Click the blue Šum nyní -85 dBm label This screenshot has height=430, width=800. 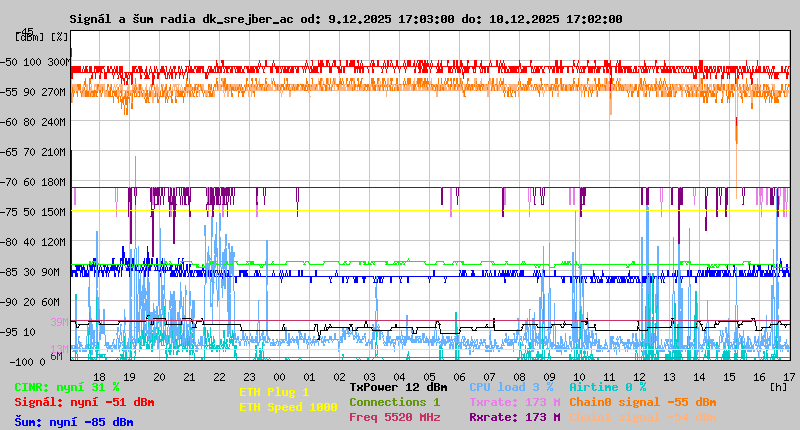tap(74, 422)
